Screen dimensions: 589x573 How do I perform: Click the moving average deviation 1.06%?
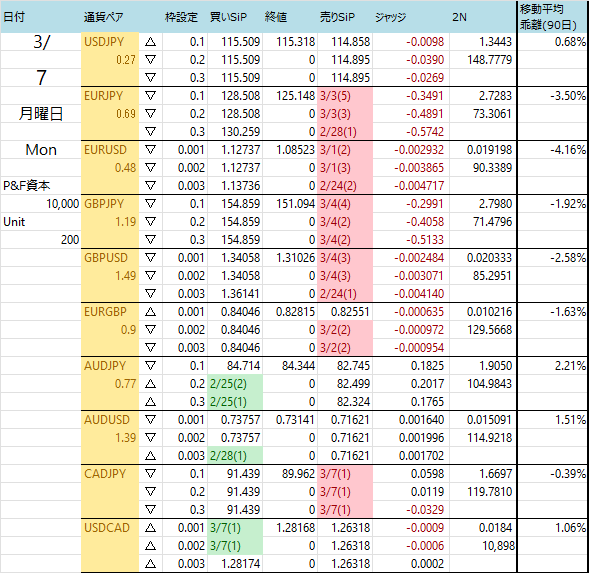point(570,528)
